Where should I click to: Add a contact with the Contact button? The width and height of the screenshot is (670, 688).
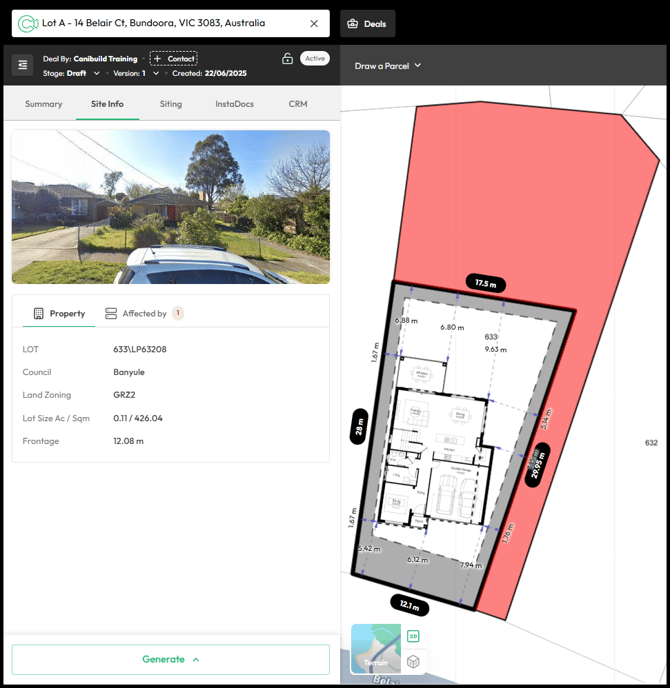[x=173, y=59]
